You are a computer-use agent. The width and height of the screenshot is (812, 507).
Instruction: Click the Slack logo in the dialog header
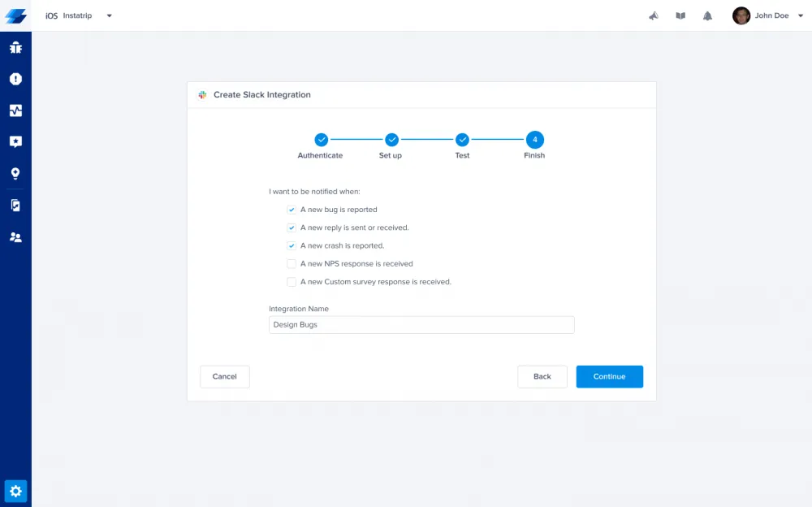click(x=202, y=95)
